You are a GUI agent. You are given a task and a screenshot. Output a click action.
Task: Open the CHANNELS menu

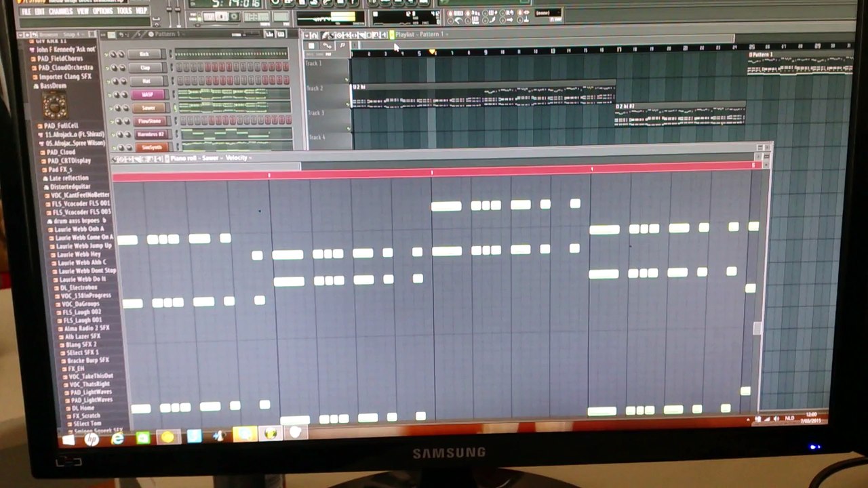(60, 12)
